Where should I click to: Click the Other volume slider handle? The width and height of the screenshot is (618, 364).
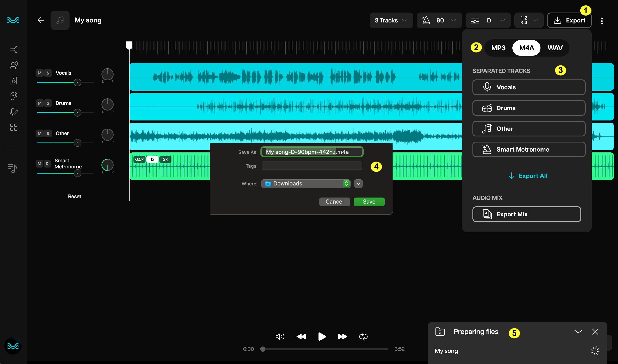(78, 143)
